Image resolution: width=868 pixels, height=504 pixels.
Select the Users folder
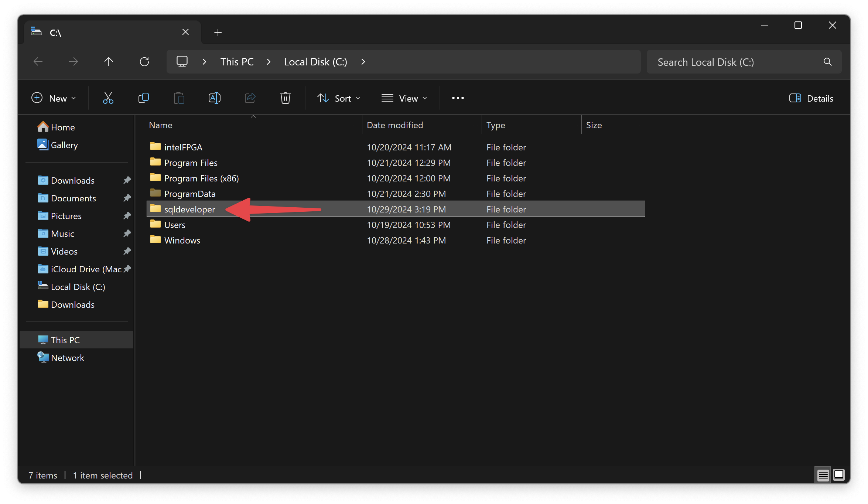[396, 225]
